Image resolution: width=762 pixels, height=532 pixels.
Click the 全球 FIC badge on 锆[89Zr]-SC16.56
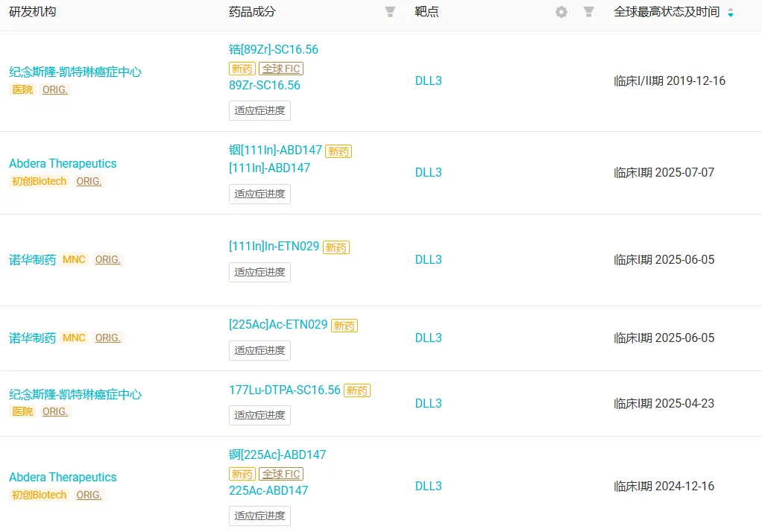pos(281,69)
